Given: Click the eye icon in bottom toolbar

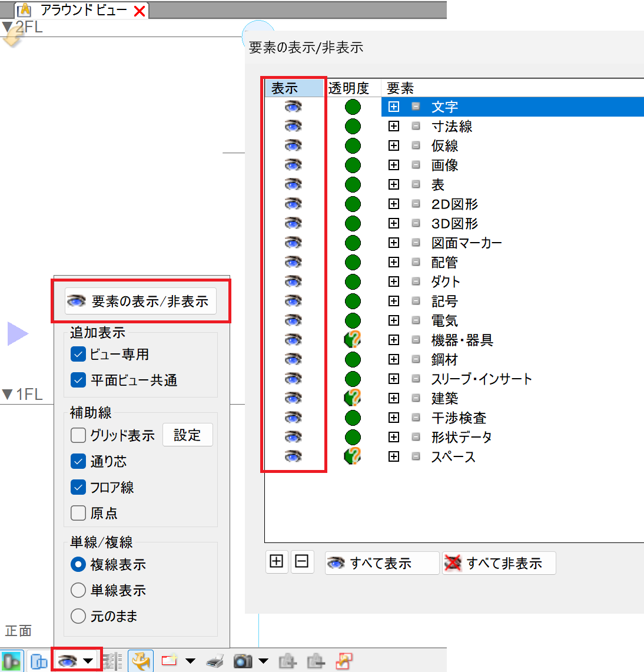Looking at the screenshot, I should click(x=68, y=661).
